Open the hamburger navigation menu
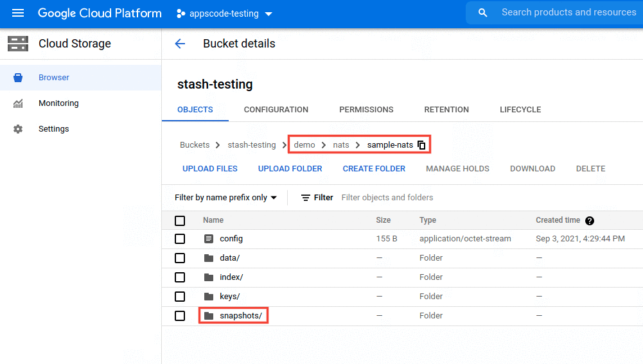Screen dimensions: 643x364 [x=18, y=13]
